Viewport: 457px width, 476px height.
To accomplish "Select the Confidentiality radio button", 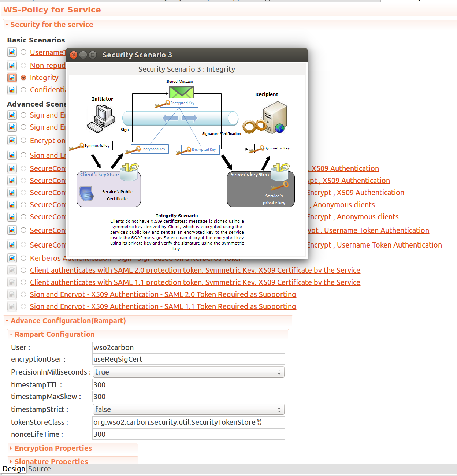I will 23,90.
